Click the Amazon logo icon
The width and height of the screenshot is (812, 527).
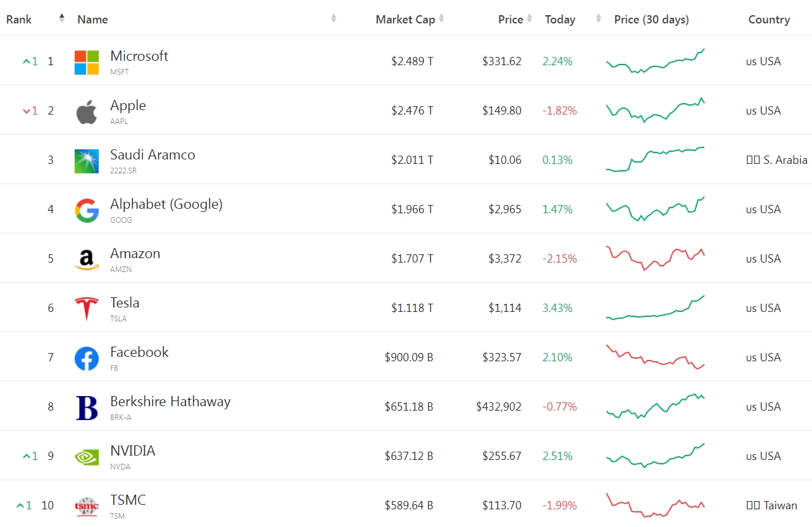pyautogui.click(x=87, y=260)
